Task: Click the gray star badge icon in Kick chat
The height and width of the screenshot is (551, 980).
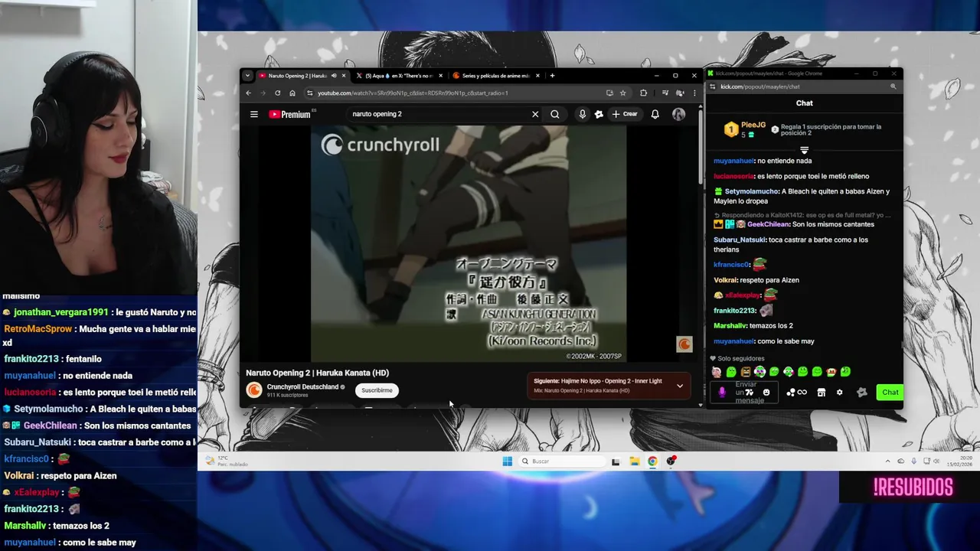Action: (861, 393)
